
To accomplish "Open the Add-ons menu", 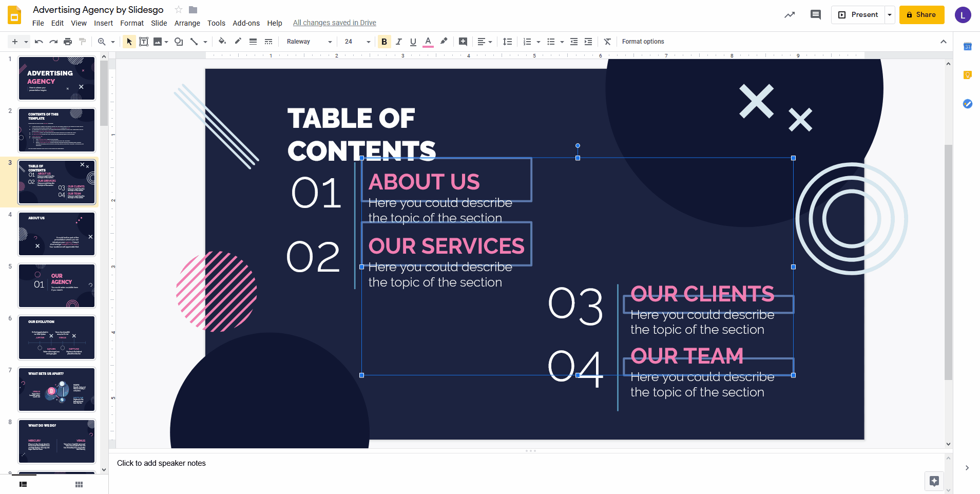I will 246,23.
